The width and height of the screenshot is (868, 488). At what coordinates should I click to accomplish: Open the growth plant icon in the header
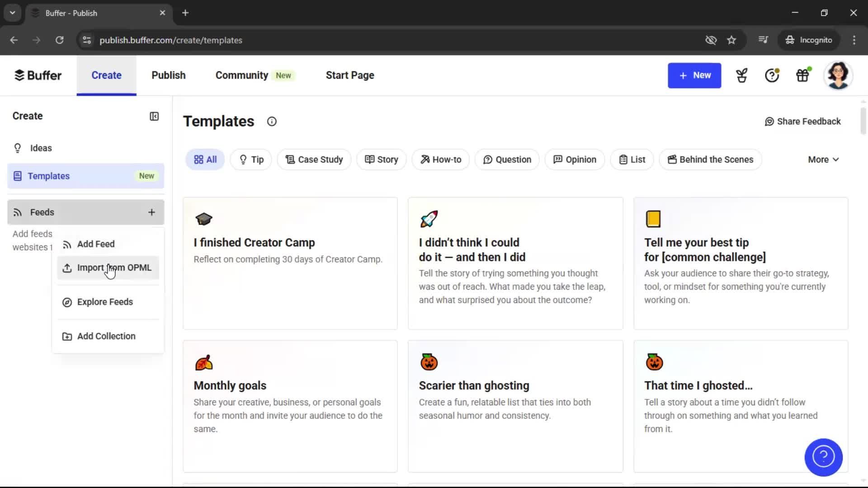741,75
